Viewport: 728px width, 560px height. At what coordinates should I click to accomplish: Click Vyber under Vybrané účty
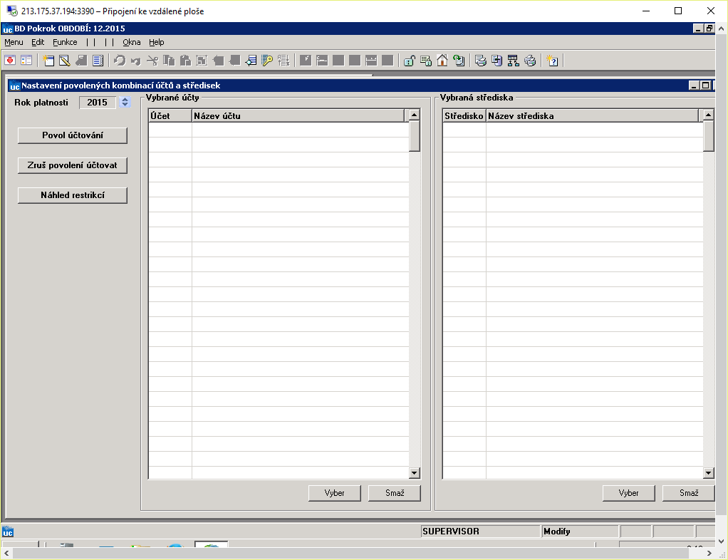pos(334,493)
